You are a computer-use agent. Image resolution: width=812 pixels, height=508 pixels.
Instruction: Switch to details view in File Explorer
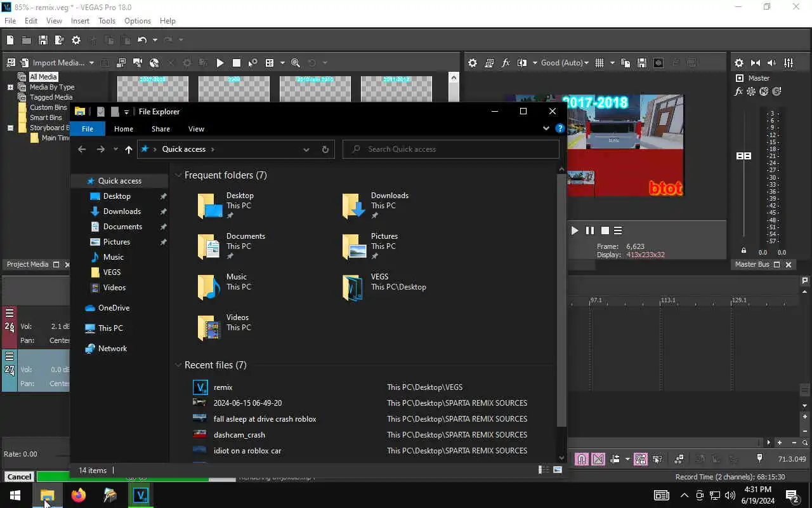[x=544, y=470]
